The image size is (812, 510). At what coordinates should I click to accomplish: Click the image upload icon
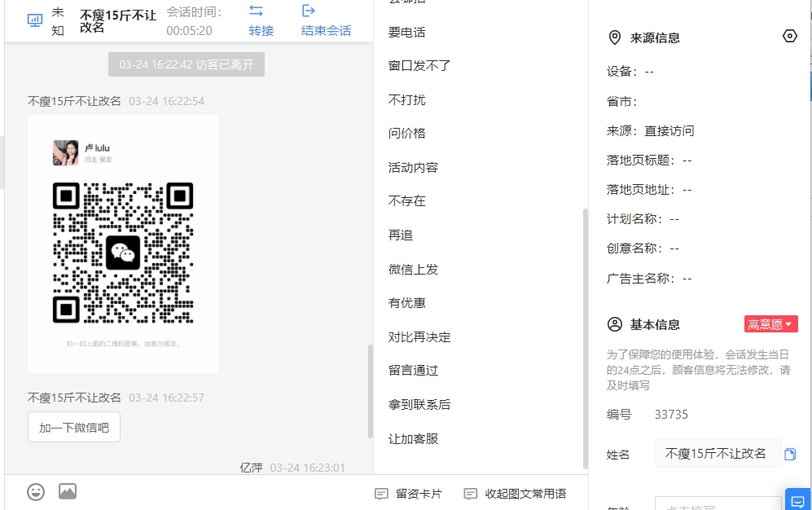68,490
